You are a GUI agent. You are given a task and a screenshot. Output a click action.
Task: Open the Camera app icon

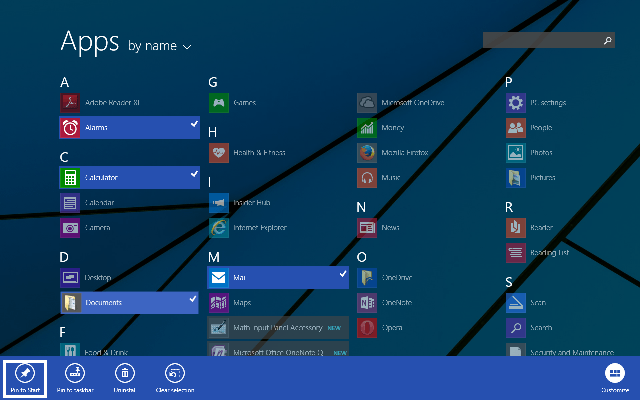click(70, 227)
